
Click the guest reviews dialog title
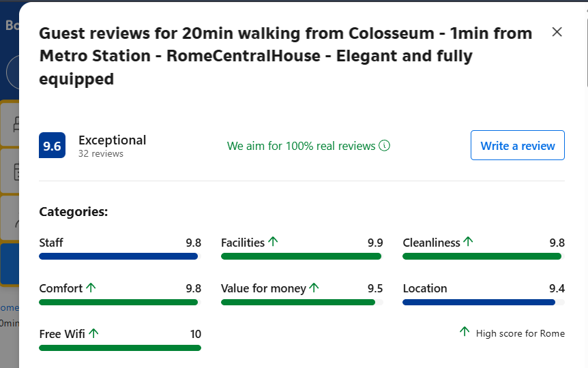click(286, 56)
